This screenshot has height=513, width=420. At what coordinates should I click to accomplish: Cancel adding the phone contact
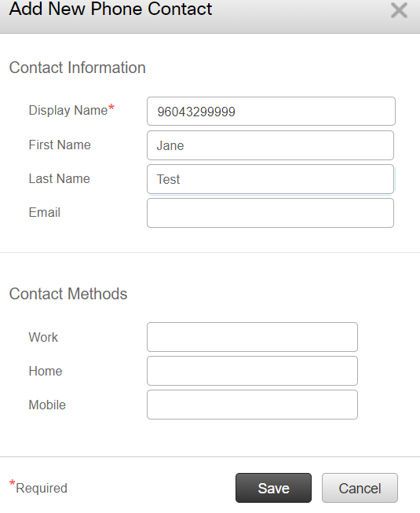(x=360, y=488)
